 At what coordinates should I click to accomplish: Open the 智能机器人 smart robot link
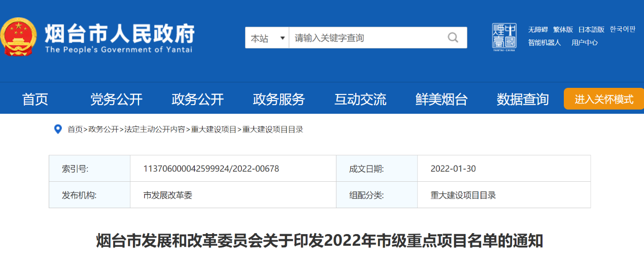pos(544,43)
